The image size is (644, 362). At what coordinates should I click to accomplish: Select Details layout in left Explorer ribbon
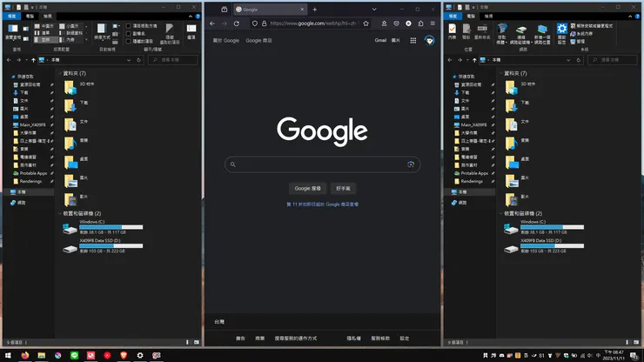(x=71, y=33)
